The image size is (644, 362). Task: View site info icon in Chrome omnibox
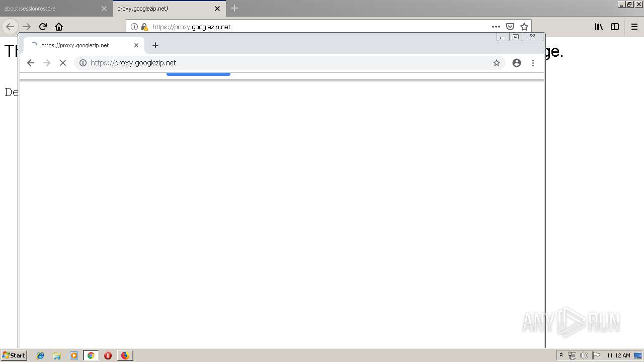pyautogui.click(x=83, y=63)
